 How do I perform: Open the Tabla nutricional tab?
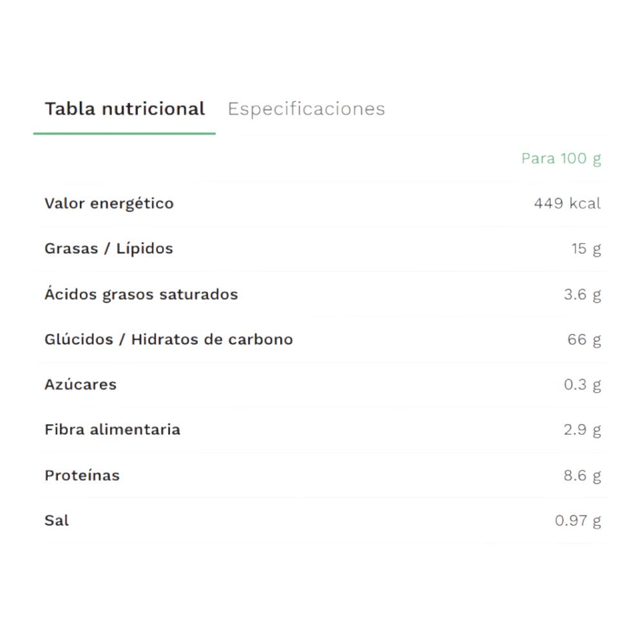point(124,109)
